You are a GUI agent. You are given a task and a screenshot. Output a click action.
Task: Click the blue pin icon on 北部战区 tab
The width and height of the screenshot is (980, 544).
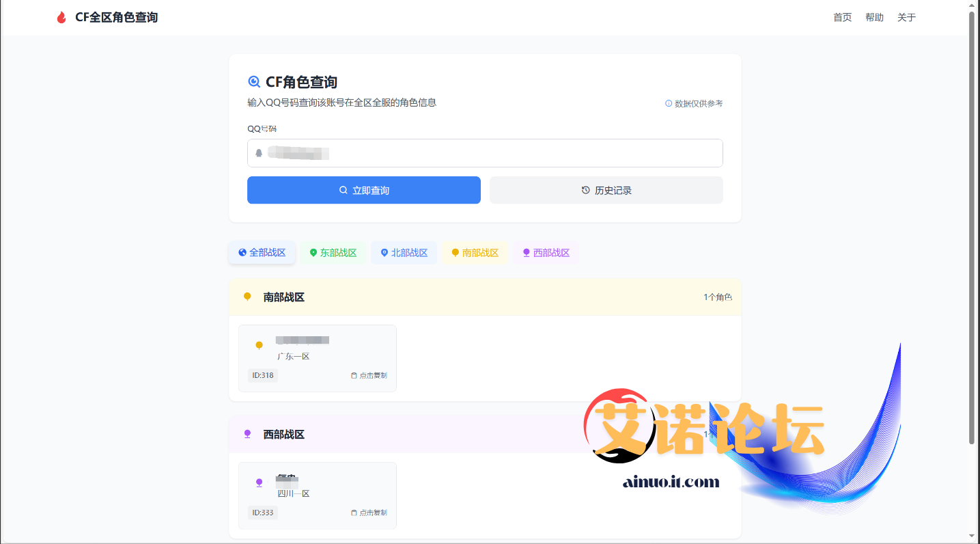point(384,253)
